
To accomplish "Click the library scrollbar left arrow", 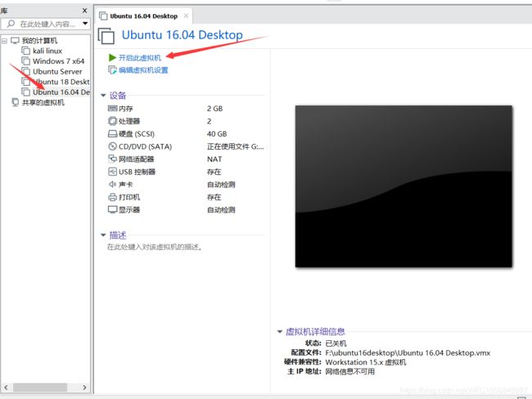I will point(6,387).
